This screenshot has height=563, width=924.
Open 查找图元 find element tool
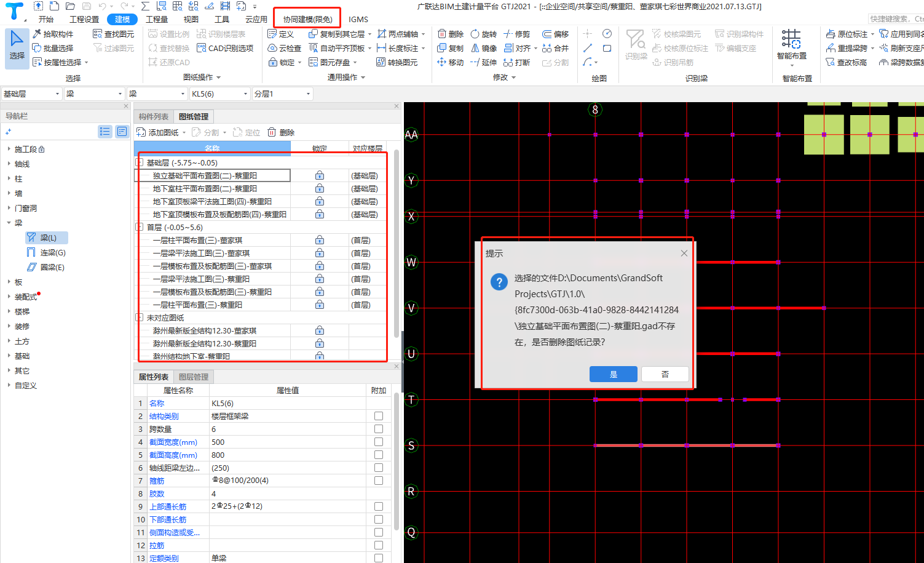(x=113, y=34)
